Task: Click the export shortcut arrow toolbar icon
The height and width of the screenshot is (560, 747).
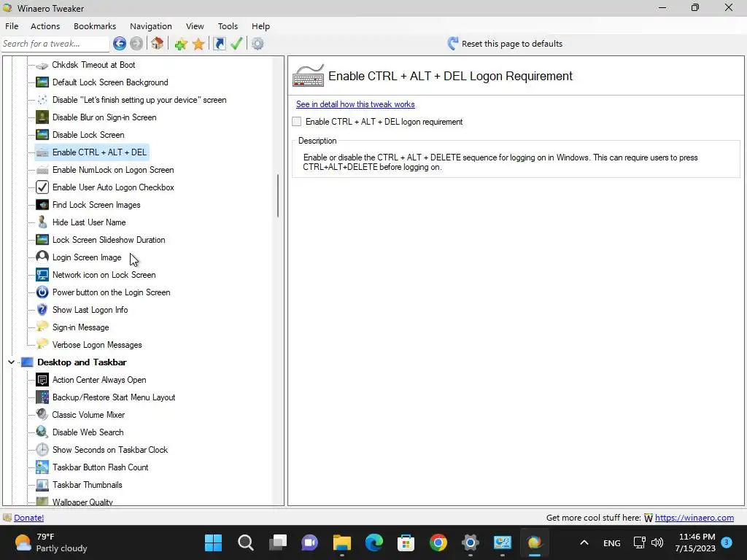Action: 219,44
